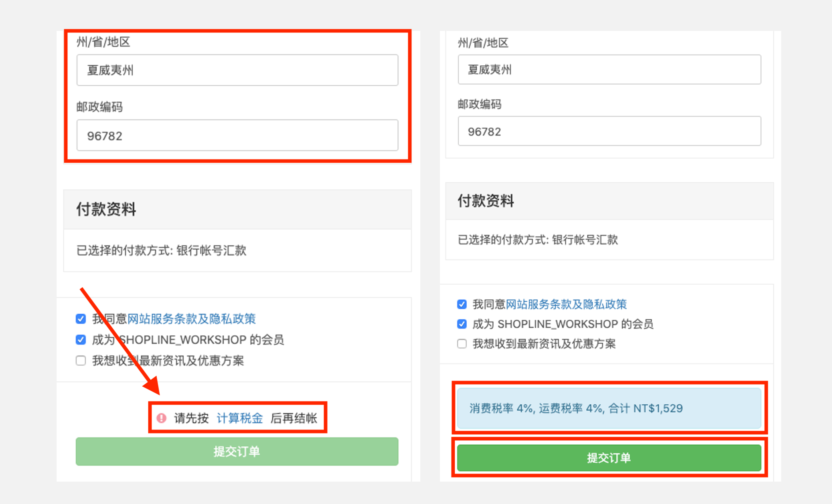This screenshot has height=504, width=832.
Task: Click the right 邮政编码 label
Action: [x=480, y=104]
